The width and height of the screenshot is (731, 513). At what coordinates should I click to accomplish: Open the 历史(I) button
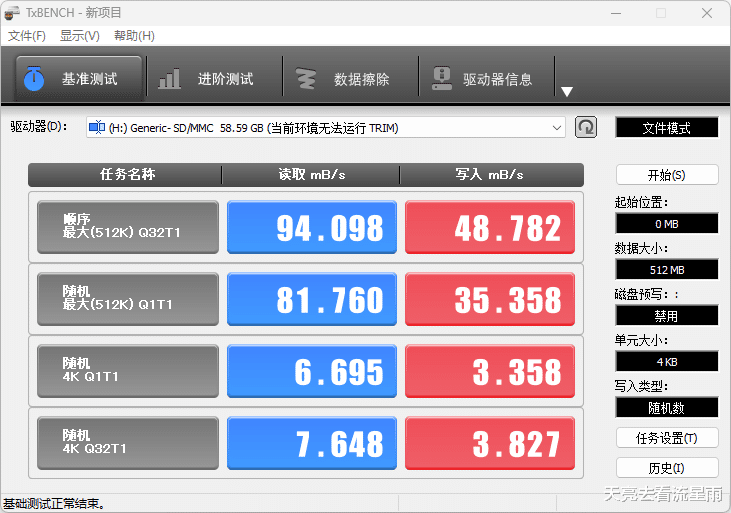tap(667, 468)
